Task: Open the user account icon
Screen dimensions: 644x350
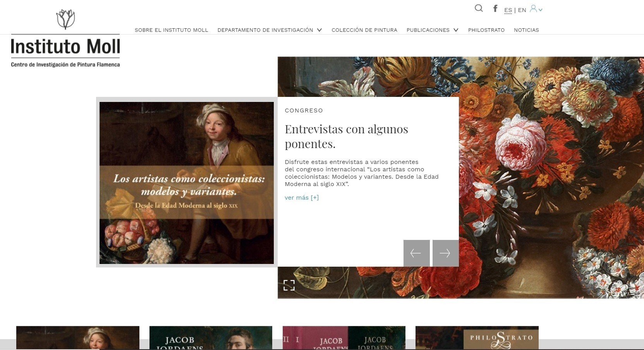Action: 533,9
